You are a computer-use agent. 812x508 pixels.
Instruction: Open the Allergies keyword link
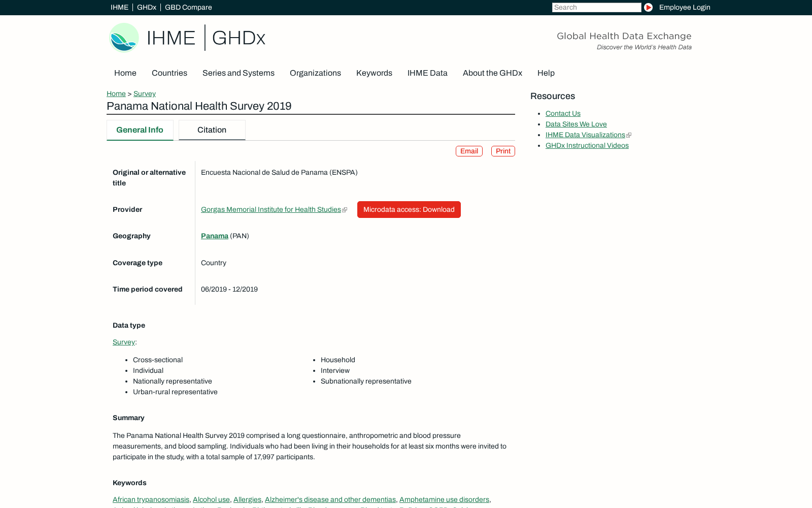point(247,500)
